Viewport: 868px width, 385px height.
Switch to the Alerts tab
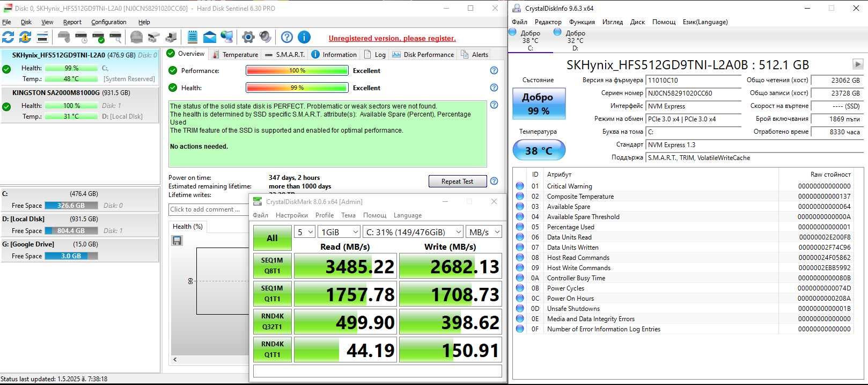click(x=475, y=54)
